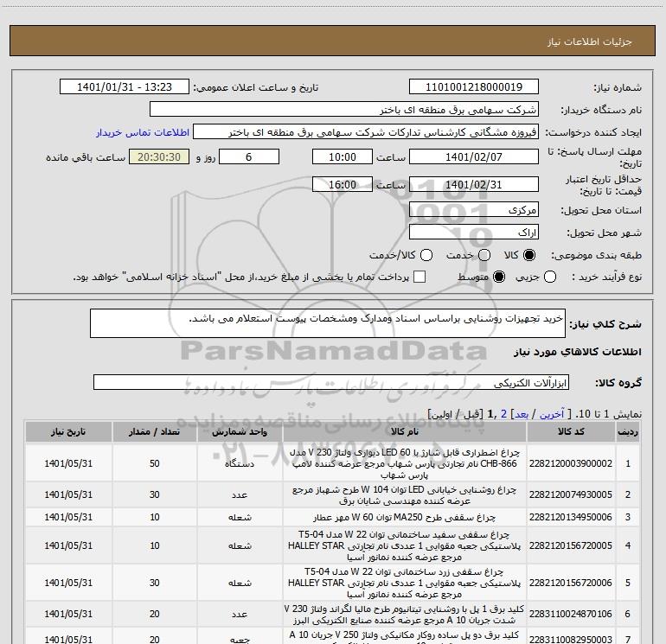666x644 pixels.
Task: Click the تاریخ نیاز column header
Action: tap(68, 431)
